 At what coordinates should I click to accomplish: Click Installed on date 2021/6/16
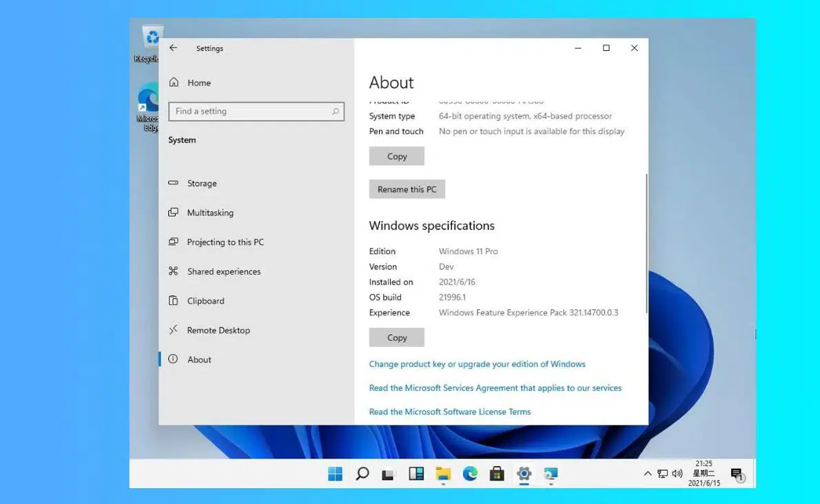tap(457, 282)
